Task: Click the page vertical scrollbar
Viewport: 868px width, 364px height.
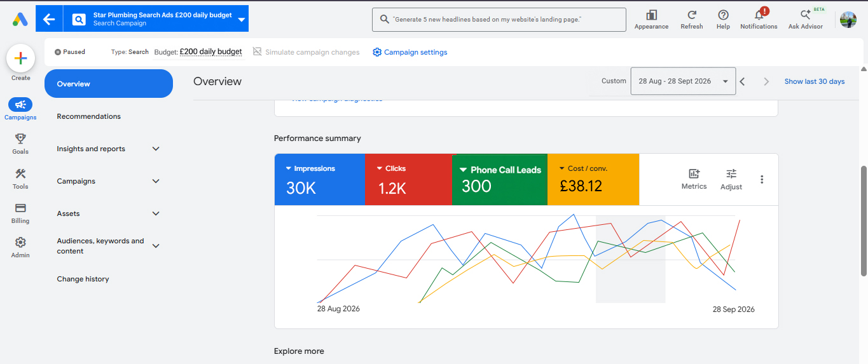Action: [864, 220]
